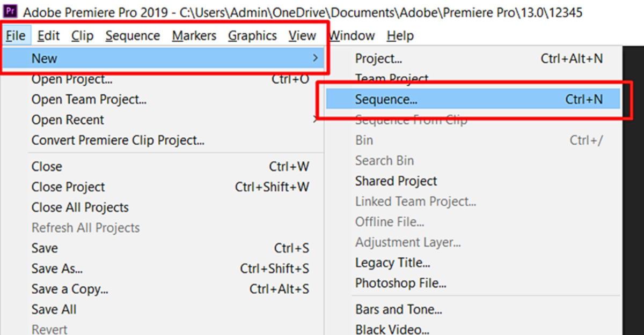Viewport: 644px width, 335px height.
Task: Choose Photoshop File... from submenu
Action: click(x=400, y=283)
